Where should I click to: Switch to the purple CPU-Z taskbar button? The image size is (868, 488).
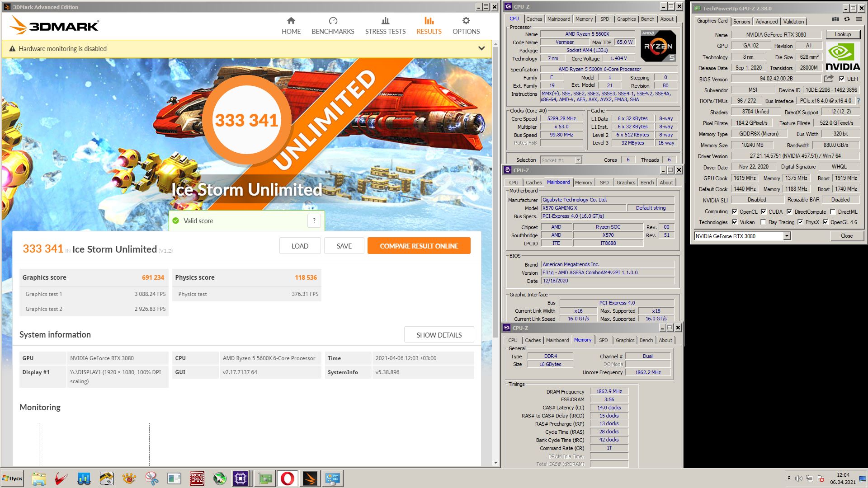tap(241, 479)
